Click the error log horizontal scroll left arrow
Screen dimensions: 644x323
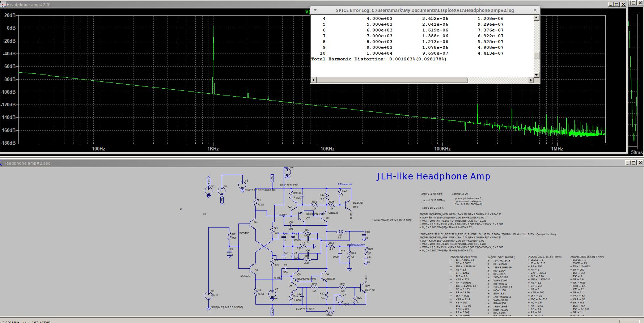[314, 80]
